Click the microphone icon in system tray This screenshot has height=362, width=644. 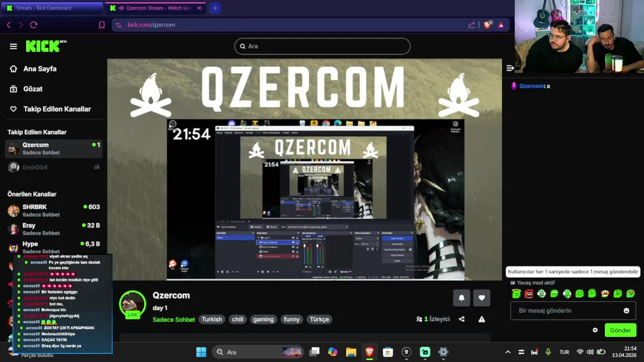[x=548, y=352]
